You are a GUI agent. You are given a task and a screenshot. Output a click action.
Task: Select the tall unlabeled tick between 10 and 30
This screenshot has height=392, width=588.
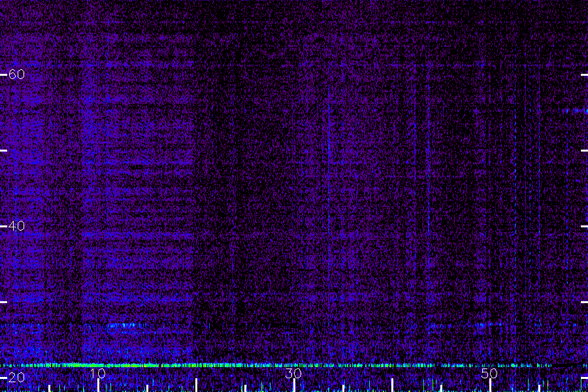(196, 385)
